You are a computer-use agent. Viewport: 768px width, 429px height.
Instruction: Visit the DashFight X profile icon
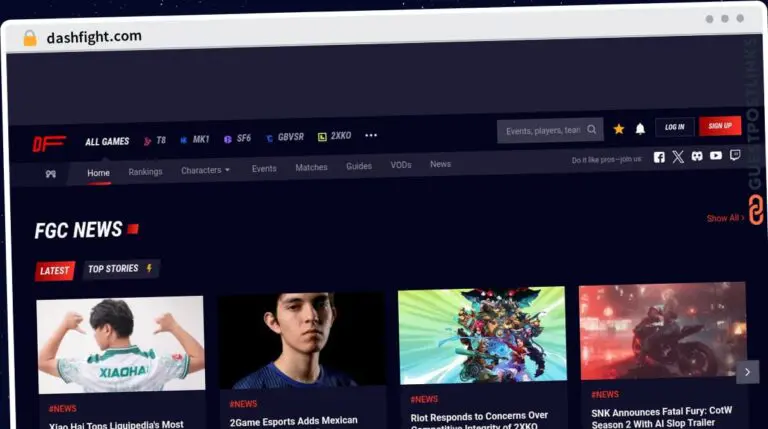pyautogui.click(x=678, y=157)
